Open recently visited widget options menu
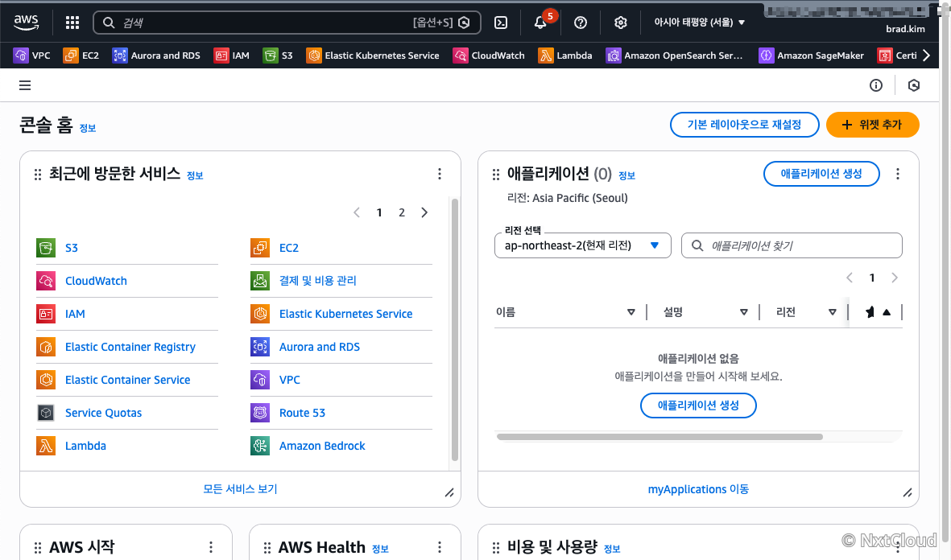This screenshot has width=951, height=560. tap(440, 174)
